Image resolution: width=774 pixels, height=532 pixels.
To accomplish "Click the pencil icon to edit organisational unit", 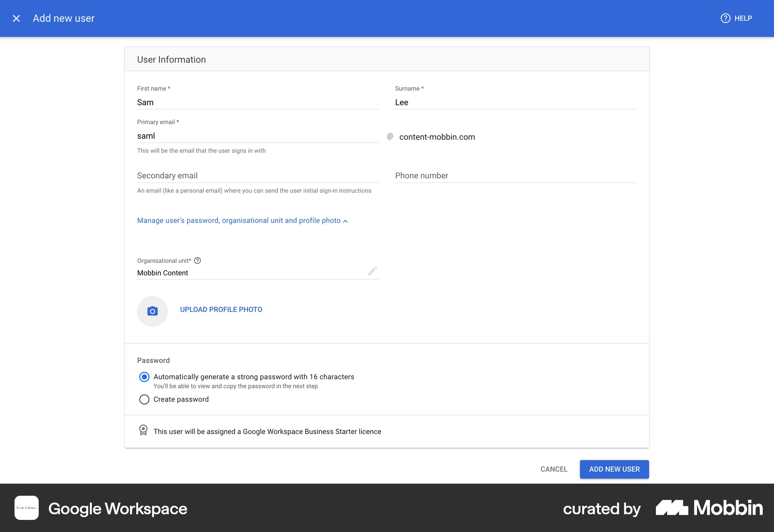I will pos(372,271).
